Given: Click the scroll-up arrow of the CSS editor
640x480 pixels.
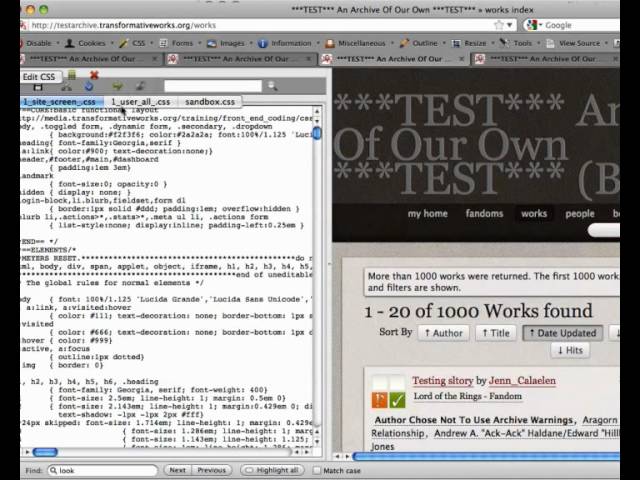Looking at the screenshot, I should tap(317, 111).
